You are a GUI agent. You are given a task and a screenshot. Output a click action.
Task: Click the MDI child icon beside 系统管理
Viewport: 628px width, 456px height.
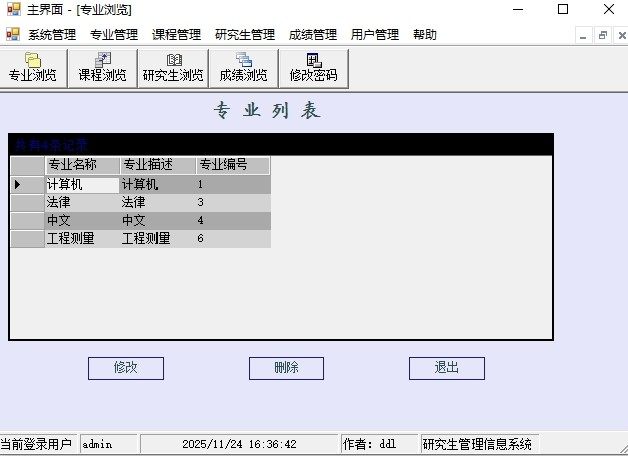tap(13, 34)
